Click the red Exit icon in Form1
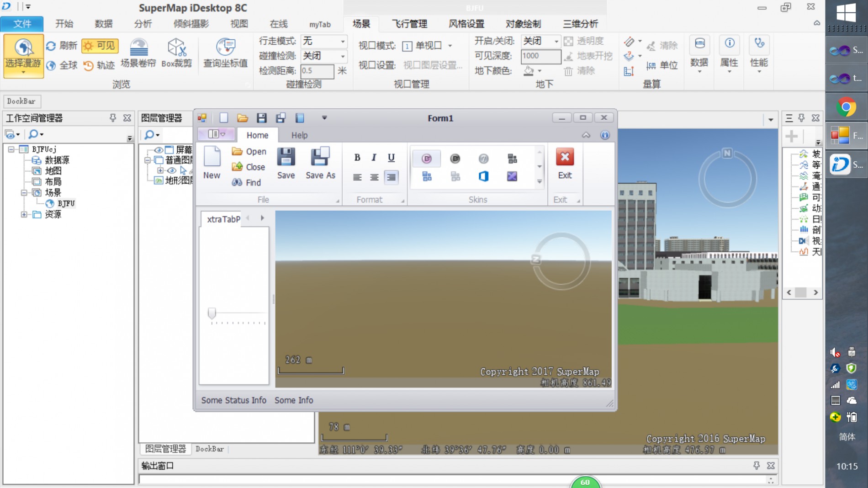 click(x=565, y=158)
